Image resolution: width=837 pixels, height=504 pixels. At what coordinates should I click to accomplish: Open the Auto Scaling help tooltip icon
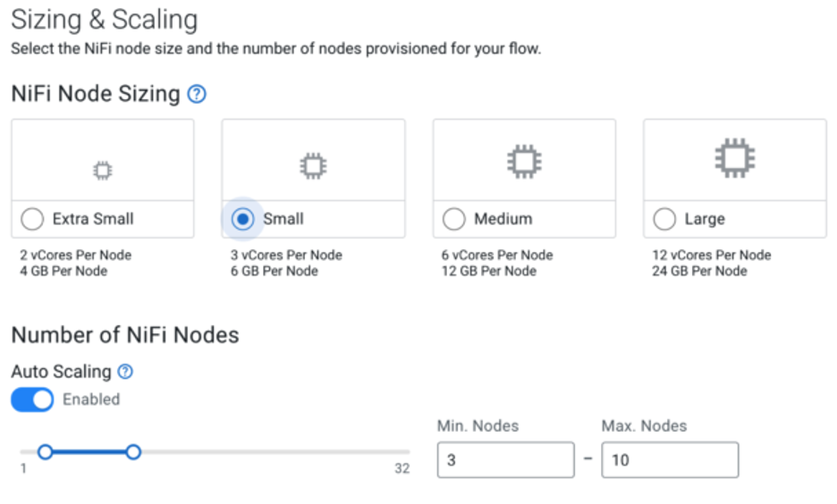125,371
